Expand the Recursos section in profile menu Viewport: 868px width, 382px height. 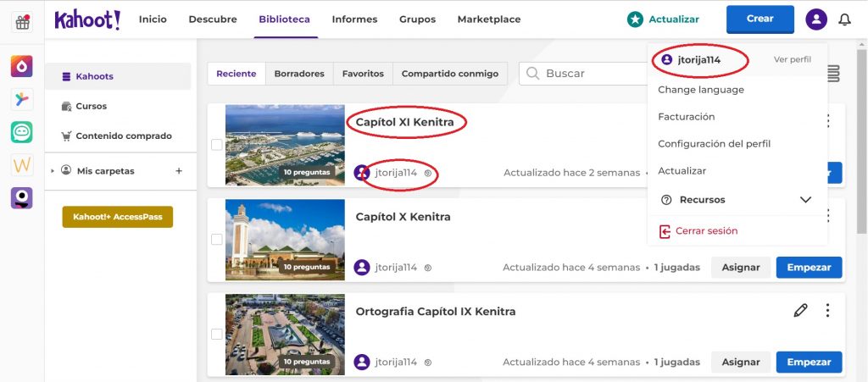(x=805, y=200)
